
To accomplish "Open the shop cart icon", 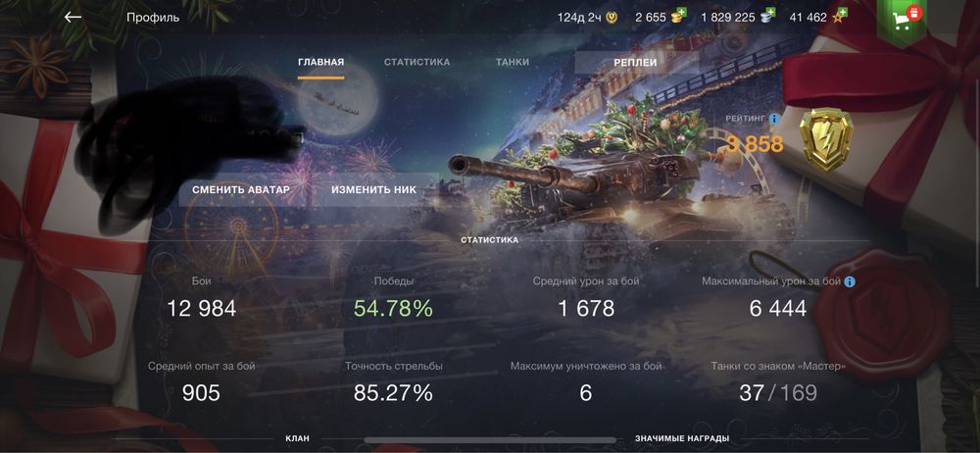I will point(902,20).
